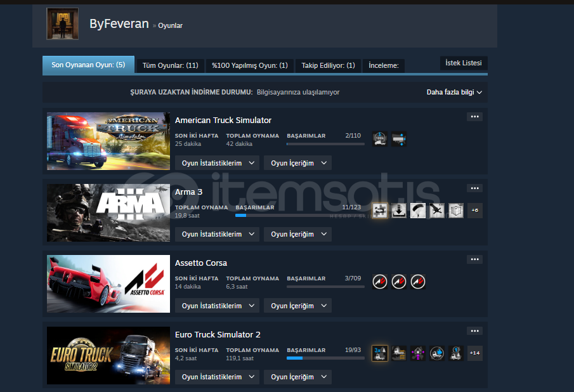Click the Arma 3 achievements progress bar

[300, 216]
